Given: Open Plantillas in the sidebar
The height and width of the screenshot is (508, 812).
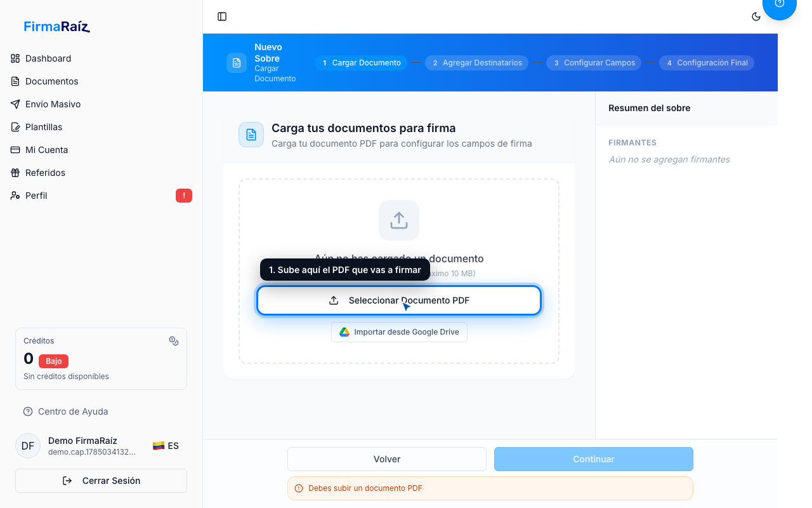Looking at the screenshot, I should click(x=101, y=127).
